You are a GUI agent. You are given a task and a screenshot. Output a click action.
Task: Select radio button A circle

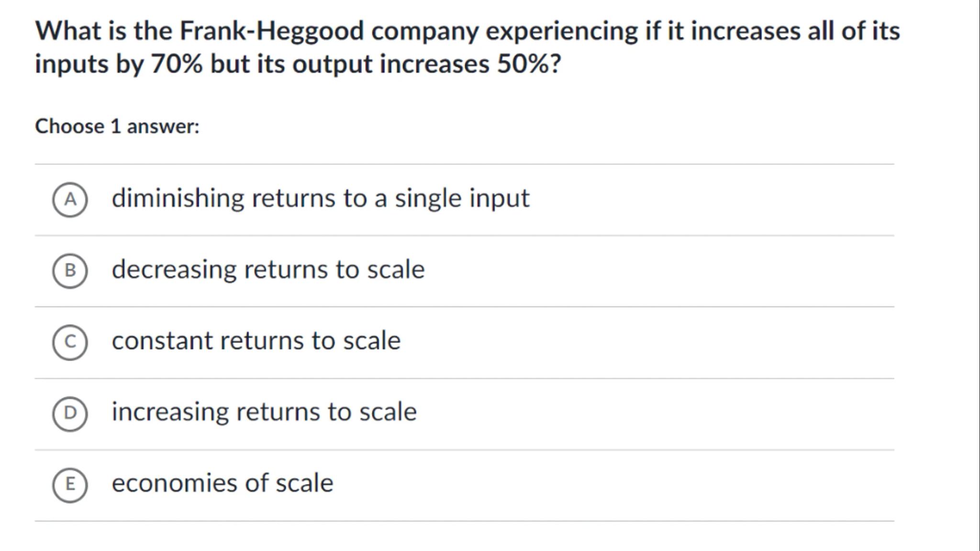click(x=70, y=199)
